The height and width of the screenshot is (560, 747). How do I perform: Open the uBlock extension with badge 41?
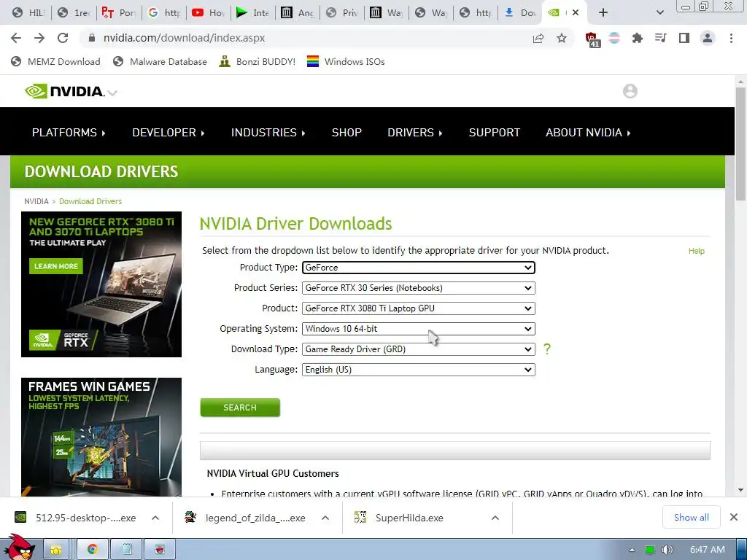592,39
